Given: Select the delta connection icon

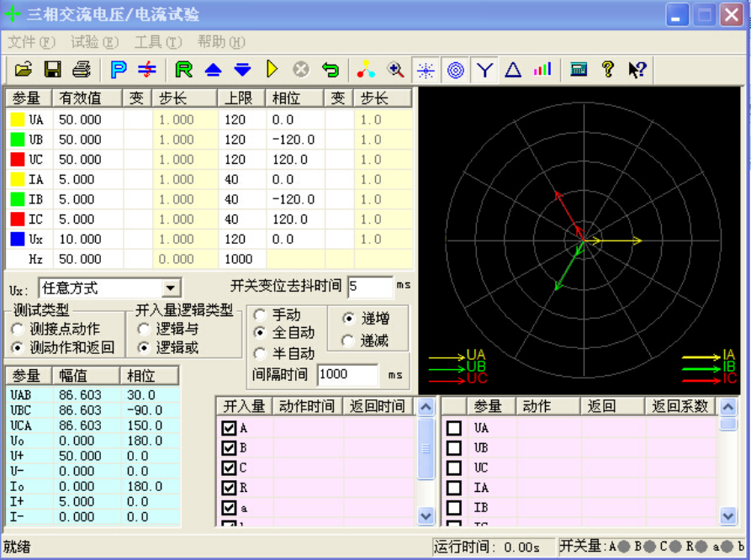Looking at the screenshot, I should tap(513, 71).
